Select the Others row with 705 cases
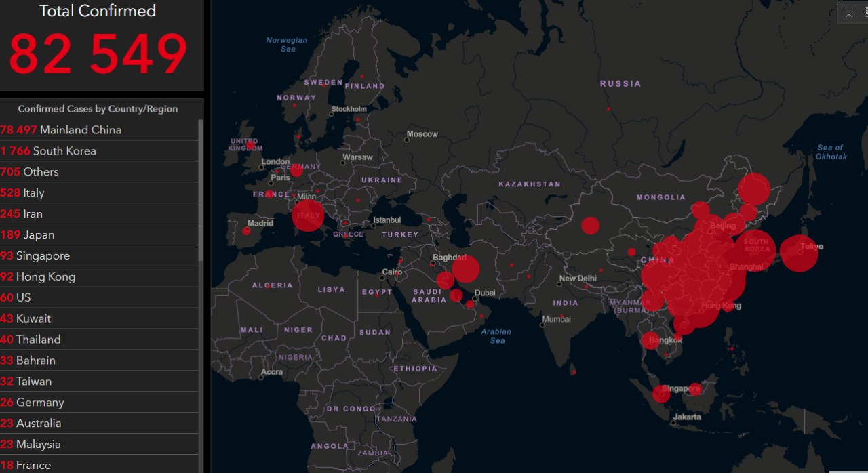The image size is (868, 473). point(99,172)
